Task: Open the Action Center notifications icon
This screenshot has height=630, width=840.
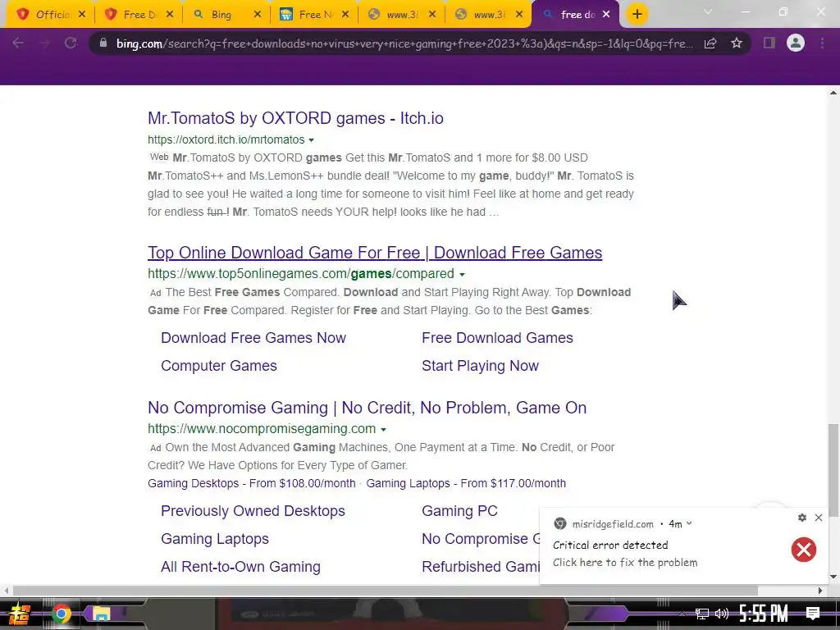Action: 813,614
